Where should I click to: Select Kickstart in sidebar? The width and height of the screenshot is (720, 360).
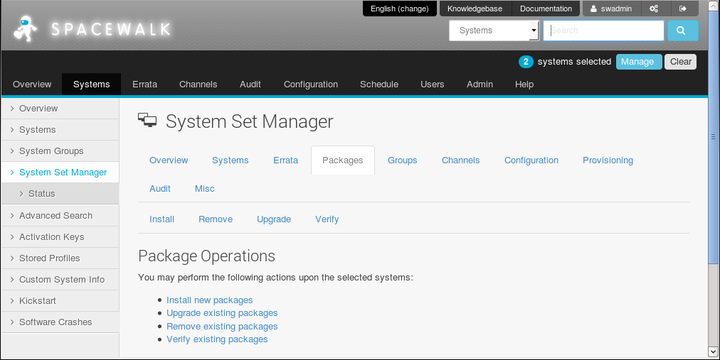60,301
